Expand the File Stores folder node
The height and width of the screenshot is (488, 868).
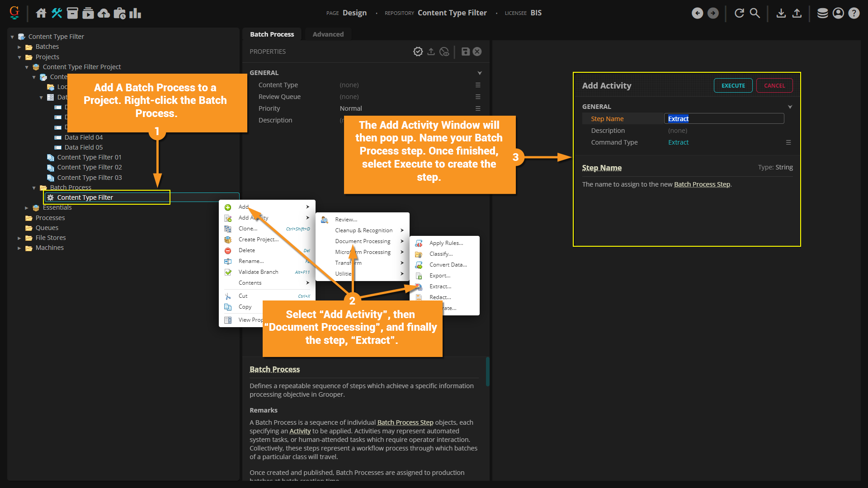pyautogui.click(x=19, y=238)
